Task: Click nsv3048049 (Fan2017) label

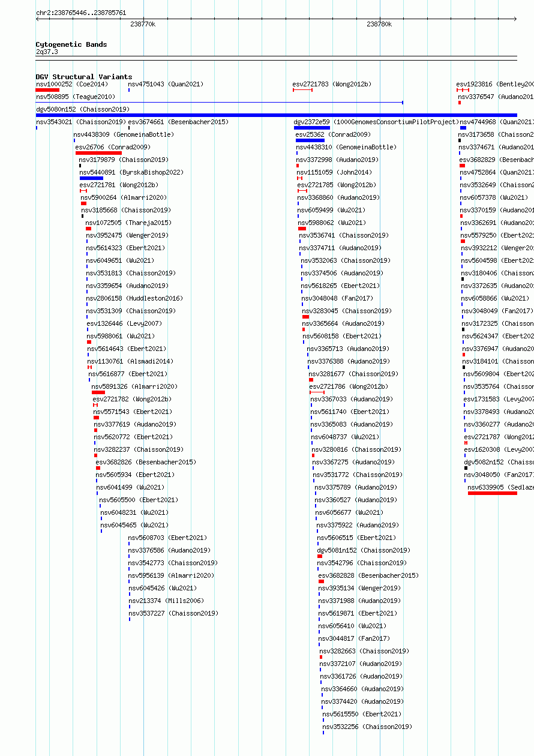Action: tap(497, 311)
